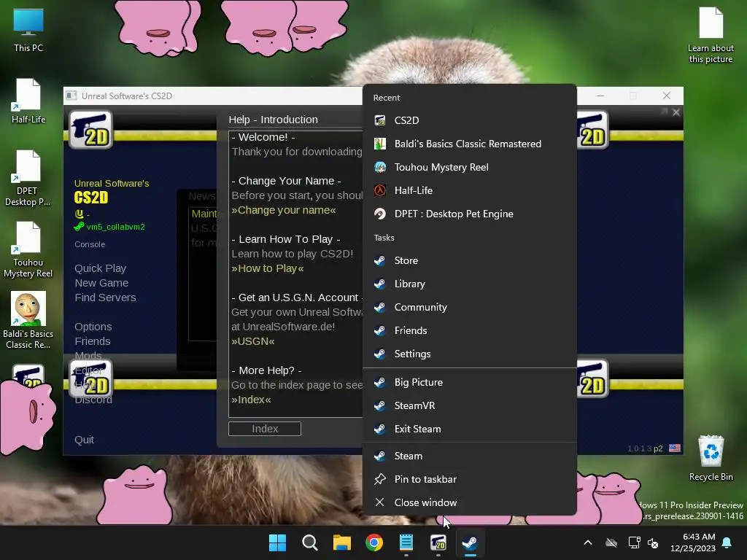Open DPET : Desktop Pet Engine entry

click(x=469, y=214)
